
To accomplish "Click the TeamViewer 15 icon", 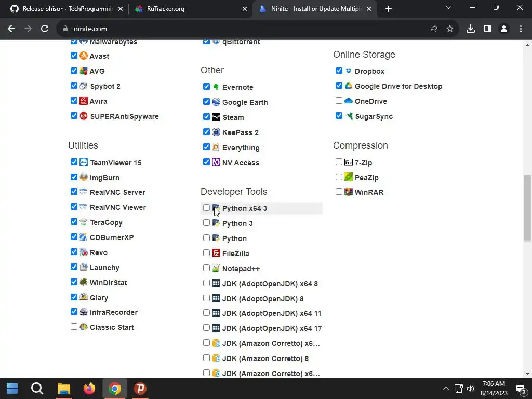I will coord(84,162).
